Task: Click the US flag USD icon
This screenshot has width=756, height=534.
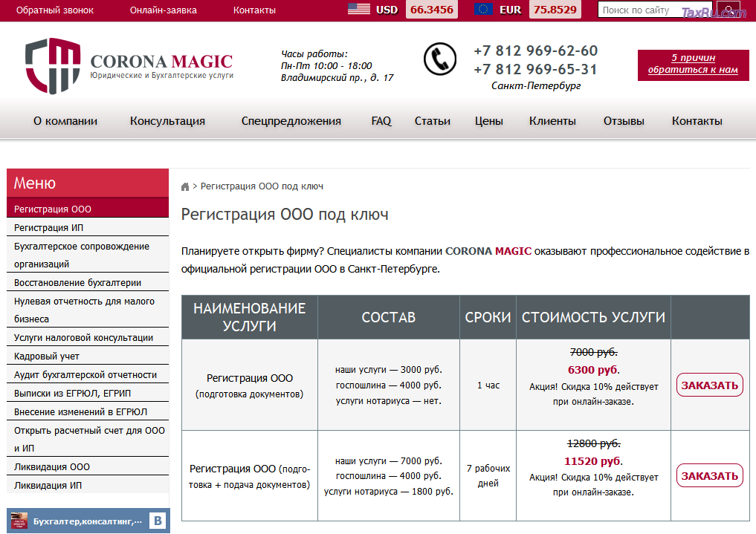Action: 359,10
